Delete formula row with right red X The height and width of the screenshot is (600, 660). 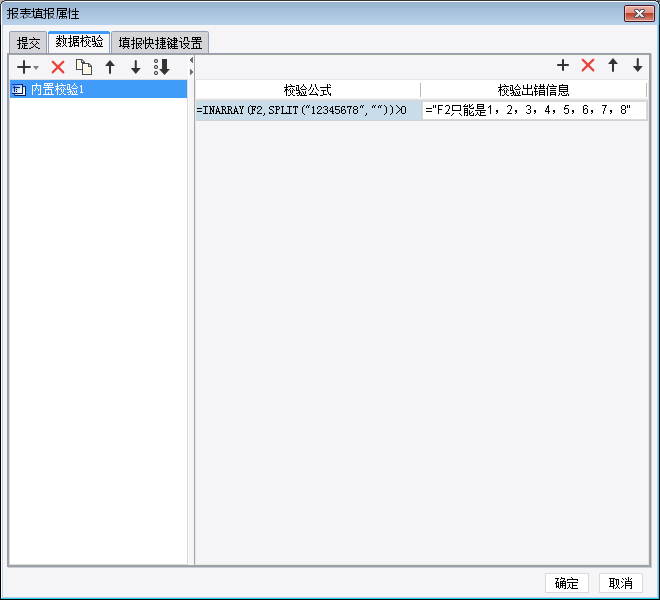pyautogui.click(x=588, y=65)
